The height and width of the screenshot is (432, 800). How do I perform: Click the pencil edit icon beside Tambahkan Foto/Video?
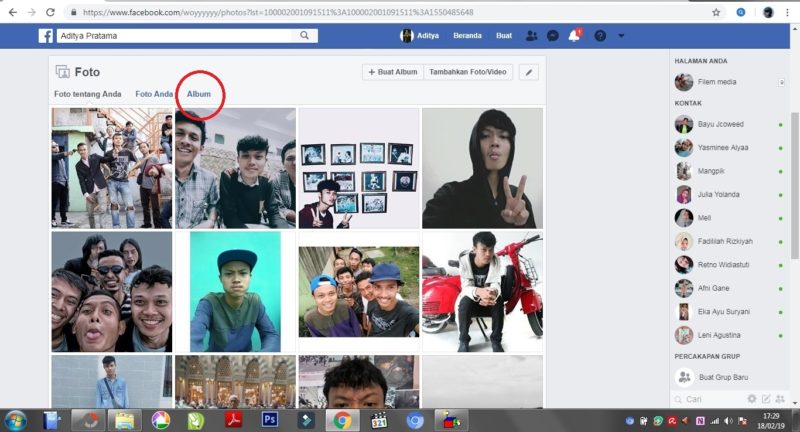point(529,72)
